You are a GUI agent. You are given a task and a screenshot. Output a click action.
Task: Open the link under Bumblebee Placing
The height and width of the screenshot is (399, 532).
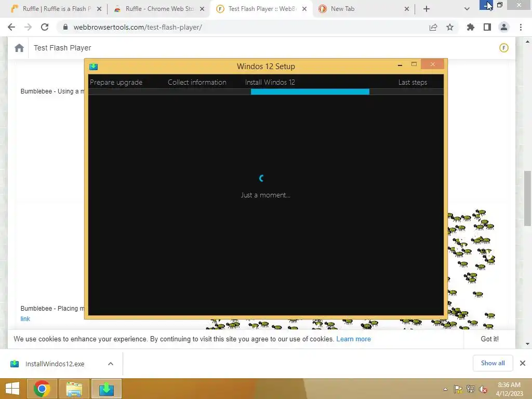(25, 319)
